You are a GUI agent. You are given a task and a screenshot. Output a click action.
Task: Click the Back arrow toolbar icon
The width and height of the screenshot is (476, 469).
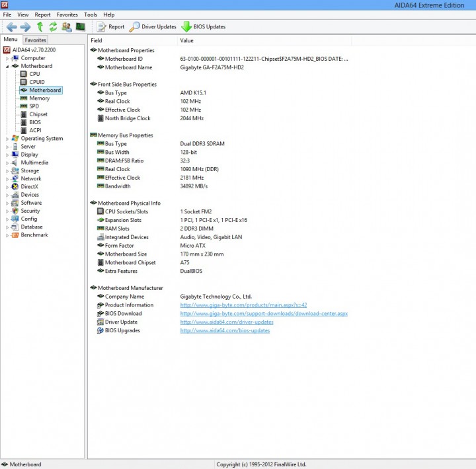pyautogui.click(x=11, y=27)
